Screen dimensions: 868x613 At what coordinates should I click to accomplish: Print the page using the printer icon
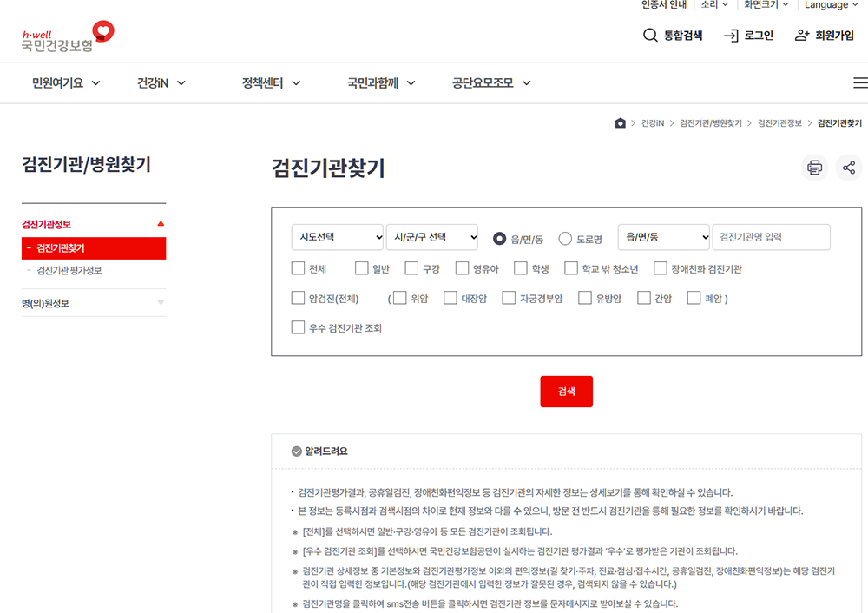814,167
